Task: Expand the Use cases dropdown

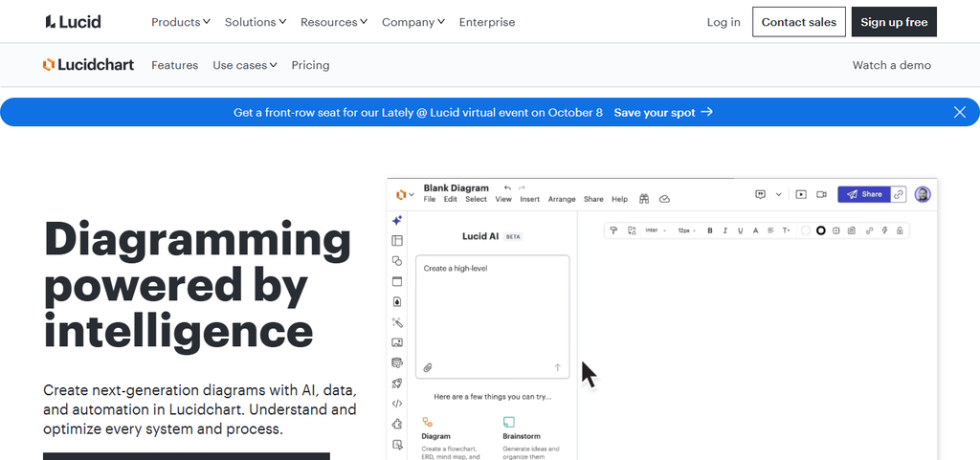Action: click(244, 65)
